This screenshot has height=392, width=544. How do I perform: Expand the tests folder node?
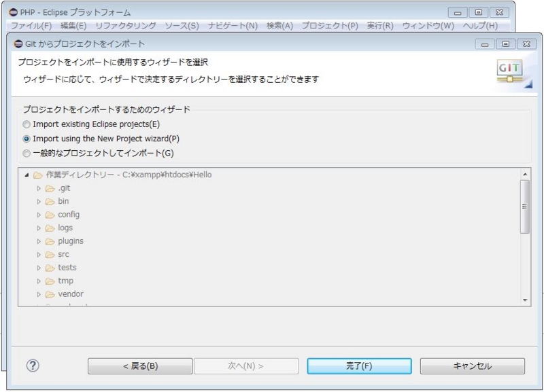(39, 268)
